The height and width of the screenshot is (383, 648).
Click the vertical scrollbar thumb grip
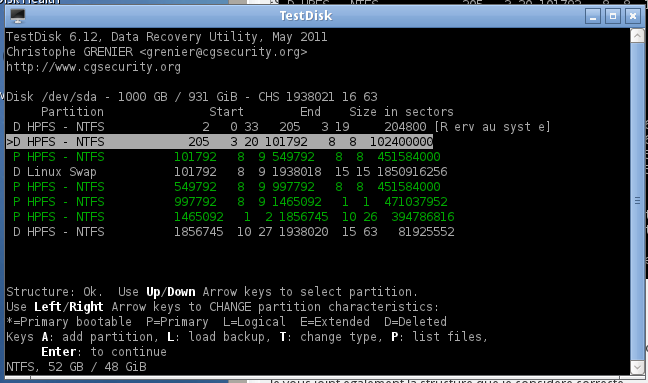(637, 201)
